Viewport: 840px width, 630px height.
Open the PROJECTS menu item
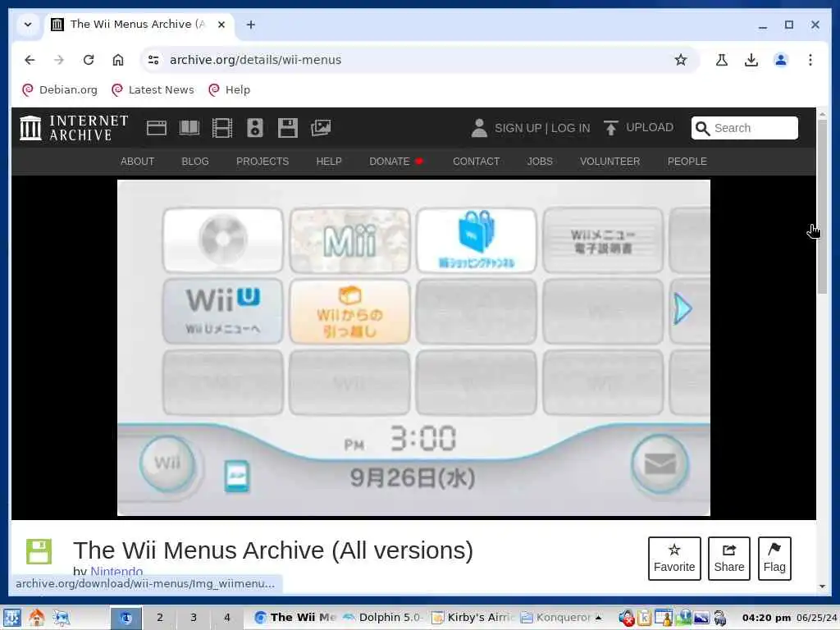point(262,162)
